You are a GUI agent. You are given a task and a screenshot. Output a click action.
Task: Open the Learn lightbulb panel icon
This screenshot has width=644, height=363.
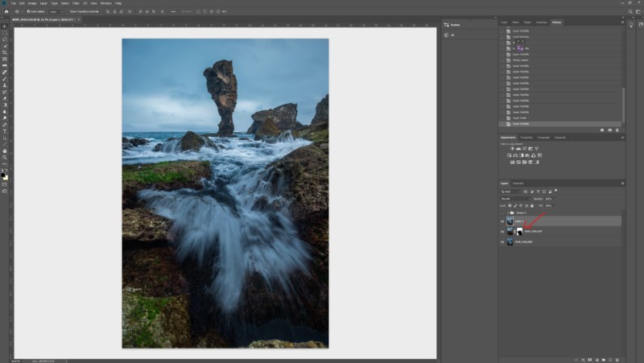pos(631,25)
